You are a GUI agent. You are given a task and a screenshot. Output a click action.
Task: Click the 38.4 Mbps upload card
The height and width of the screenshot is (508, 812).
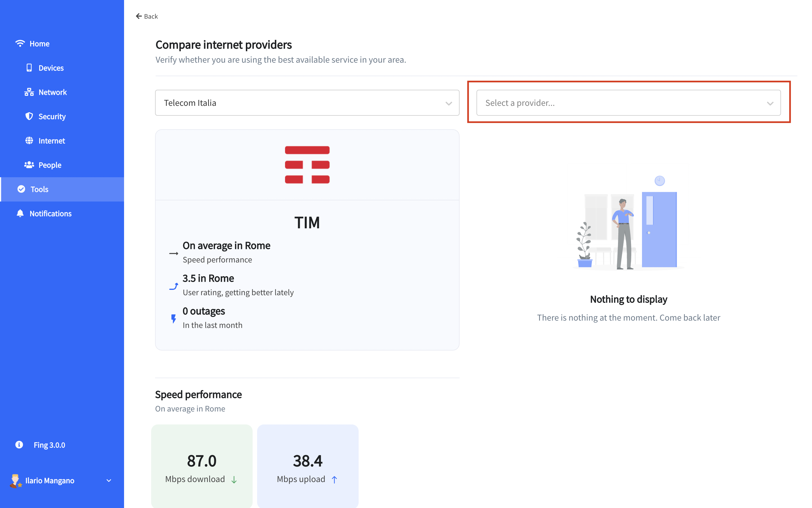click(308, 466)
